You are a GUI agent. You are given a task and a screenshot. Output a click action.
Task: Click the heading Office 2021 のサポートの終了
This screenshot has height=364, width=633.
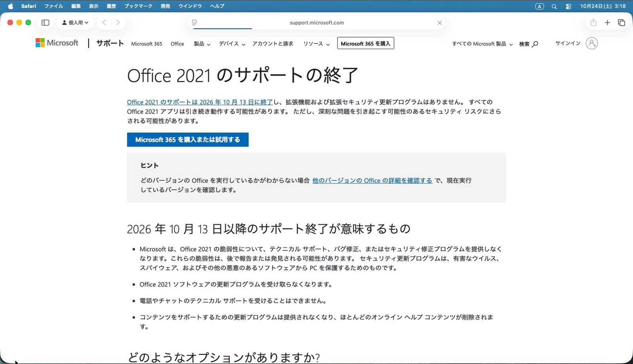(x=243, y=75)
